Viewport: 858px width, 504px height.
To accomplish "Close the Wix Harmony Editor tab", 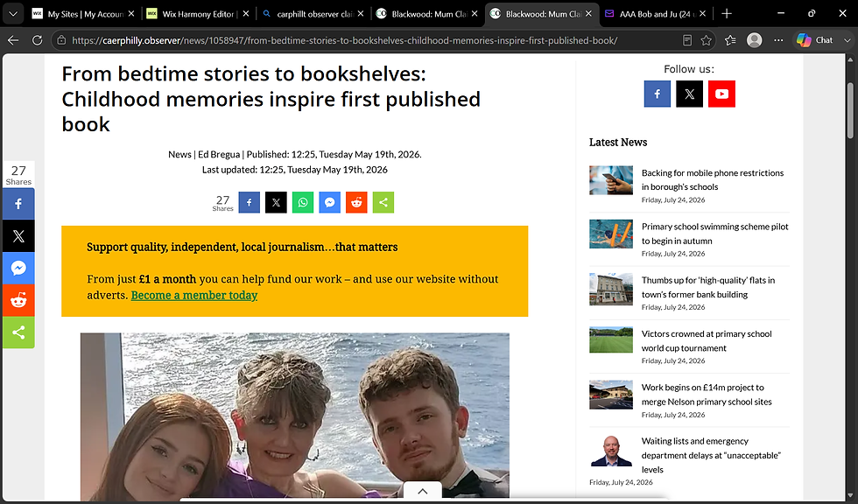I will click(246, 14).
